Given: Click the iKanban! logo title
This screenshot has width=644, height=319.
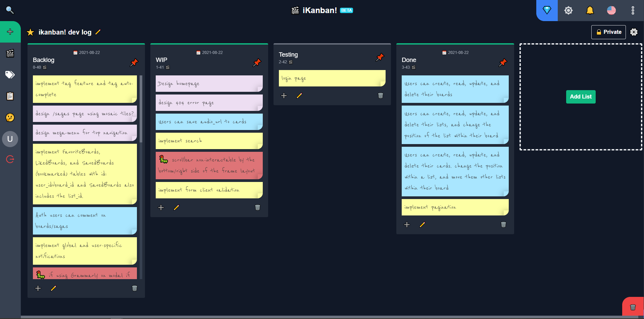Looking at the screenshot, I should 319,10.
